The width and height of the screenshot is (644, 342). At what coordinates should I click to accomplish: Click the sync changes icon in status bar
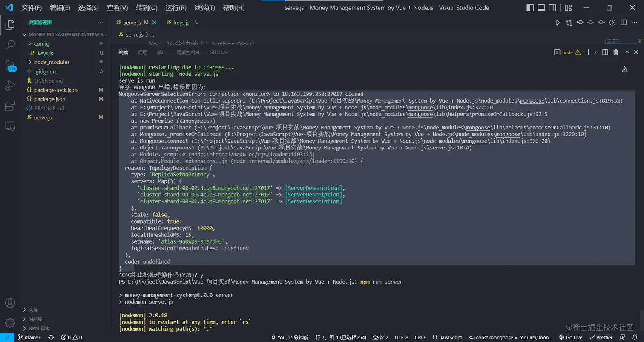tap(51, 337)
